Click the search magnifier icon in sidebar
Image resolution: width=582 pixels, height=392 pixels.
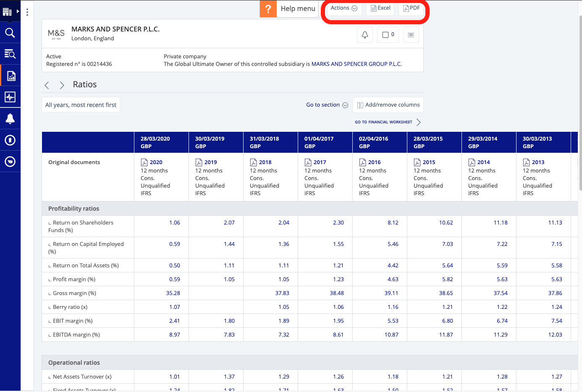pos(10,33)
